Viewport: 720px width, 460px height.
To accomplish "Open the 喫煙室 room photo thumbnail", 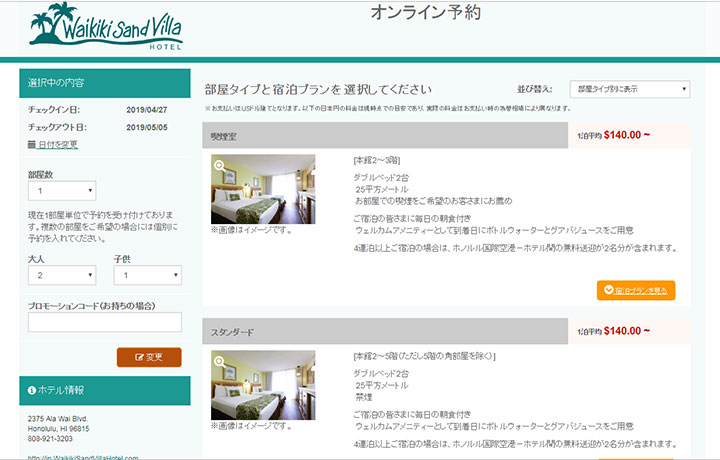I will (263, 189).
